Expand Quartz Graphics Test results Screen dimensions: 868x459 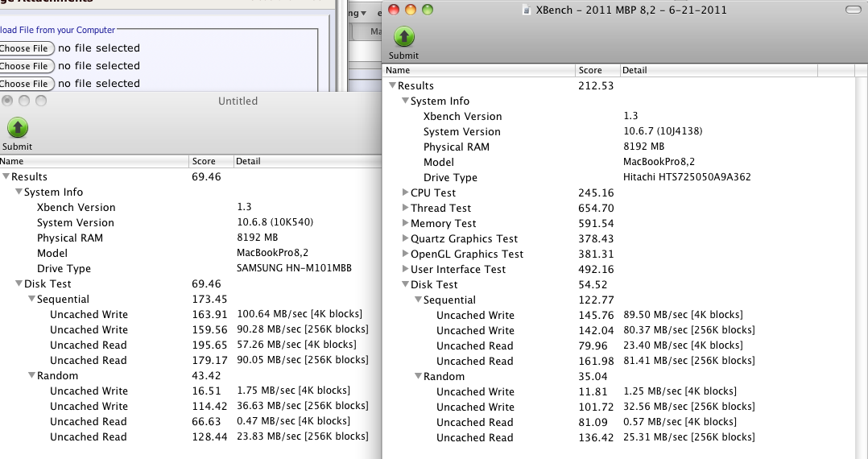click(405, 238)
